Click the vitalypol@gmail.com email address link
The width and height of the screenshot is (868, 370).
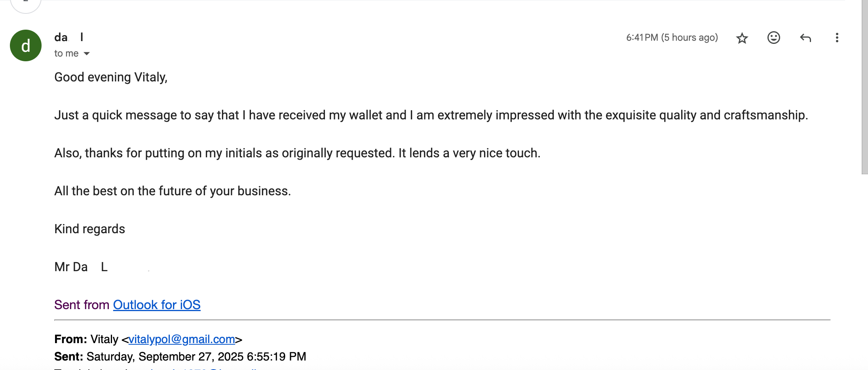(182, 339)
